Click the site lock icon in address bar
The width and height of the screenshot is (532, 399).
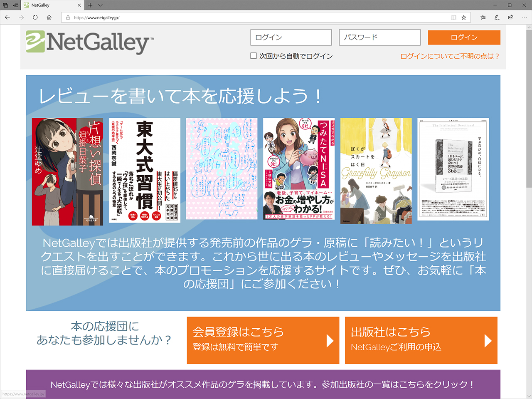(68, 17)
